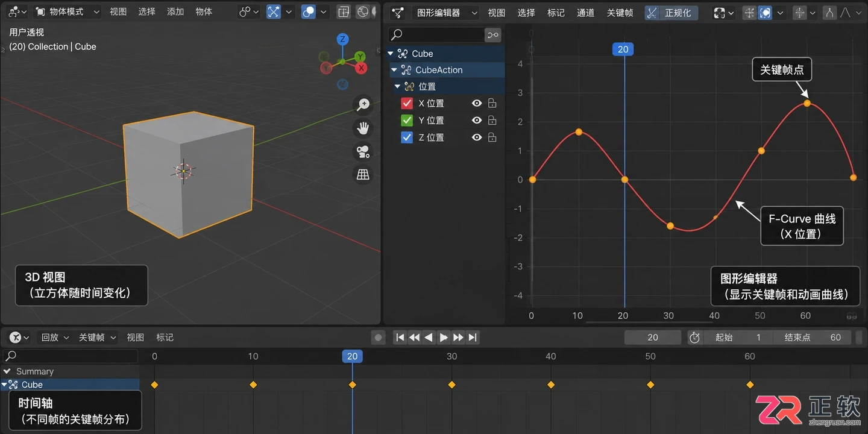The height and width of the screenshot is (434, 868).
Task: Click the red X axis gizmo
Action: [x=362, y=68]
